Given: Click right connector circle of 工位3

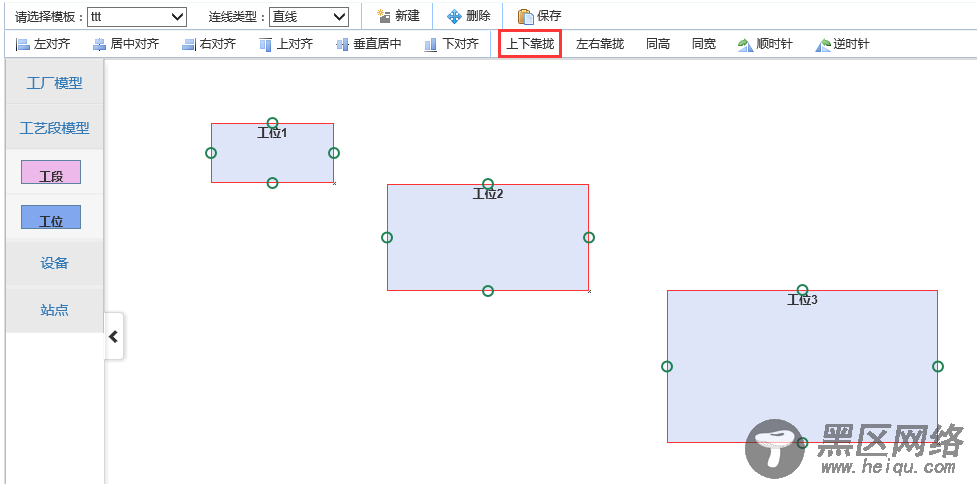Looking at the screenshot, I should pyautogui.click(x=938, y=366).
